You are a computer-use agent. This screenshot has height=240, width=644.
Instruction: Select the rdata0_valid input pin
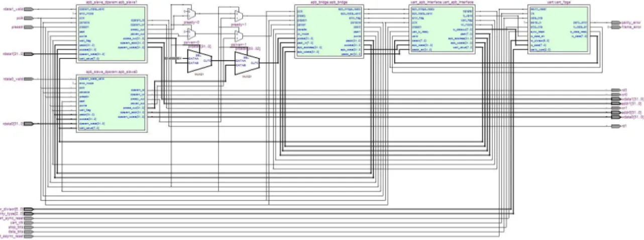pyautogui.click(x=29, y=79)
